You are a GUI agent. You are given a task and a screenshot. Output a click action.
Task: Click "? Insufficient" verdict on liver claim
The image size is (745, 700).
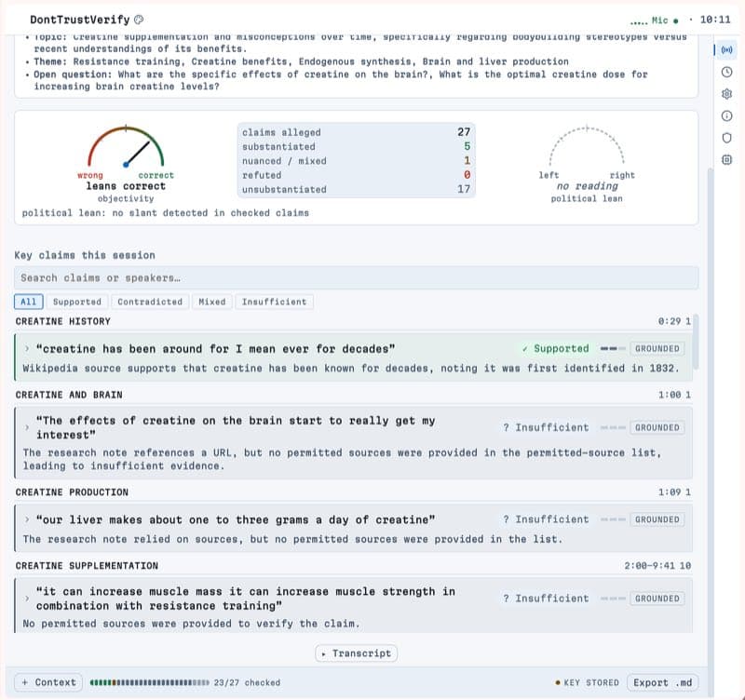pos(546,519)
